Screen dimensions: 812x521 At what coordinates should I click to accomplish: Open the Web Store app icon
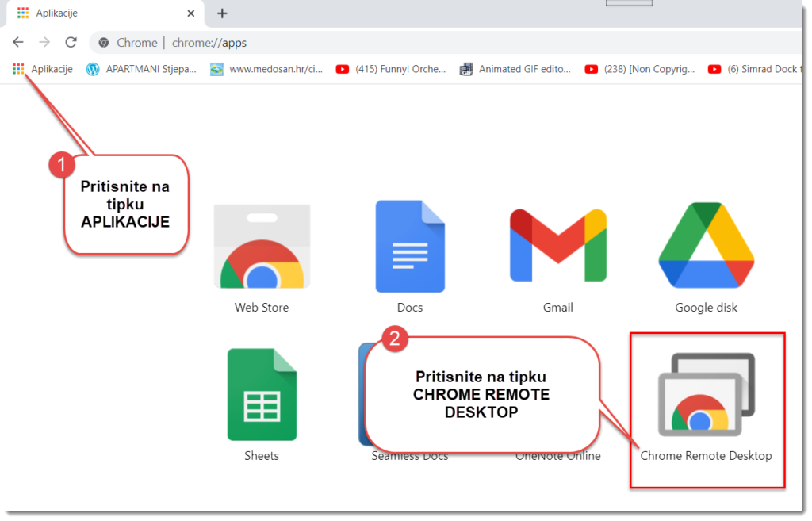click(262, 247)
